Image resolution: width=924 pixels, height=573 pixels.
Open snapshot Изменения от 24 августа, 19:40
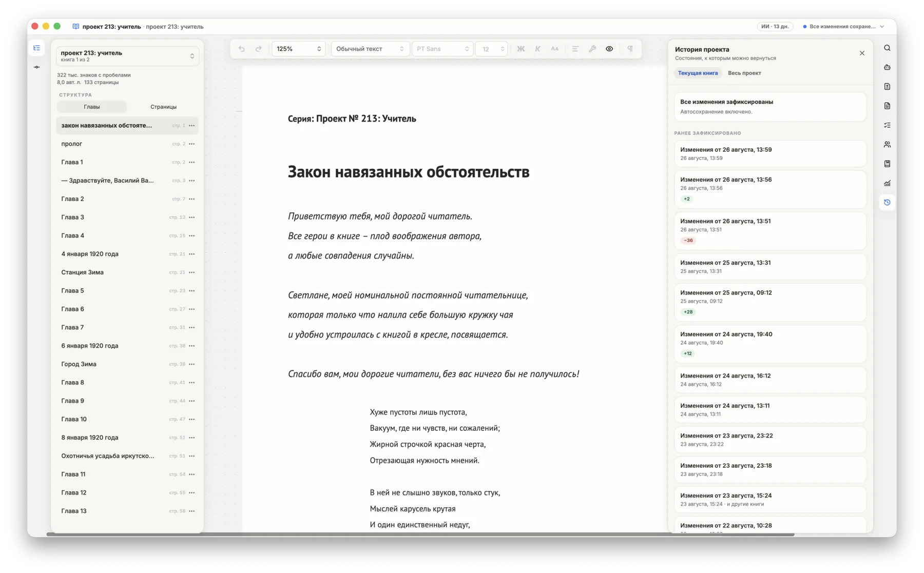pyautogui.click(x=770, y=344)
